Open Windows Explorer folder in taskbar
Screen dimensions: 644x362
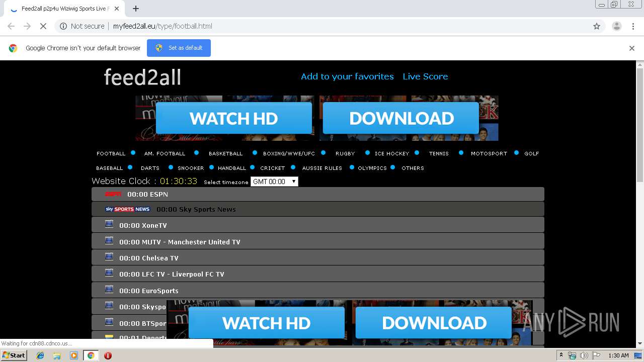point(57,355)
